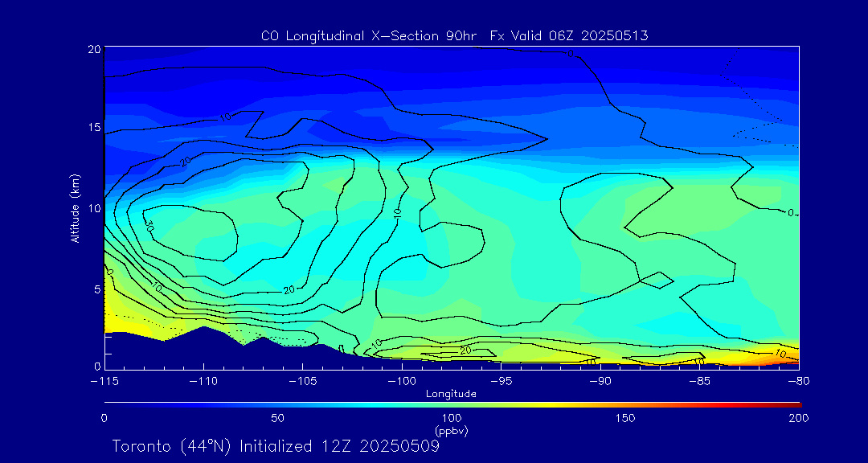Click the color bar's 100 value label
868x463 pixels.
[x=452, y=418]
